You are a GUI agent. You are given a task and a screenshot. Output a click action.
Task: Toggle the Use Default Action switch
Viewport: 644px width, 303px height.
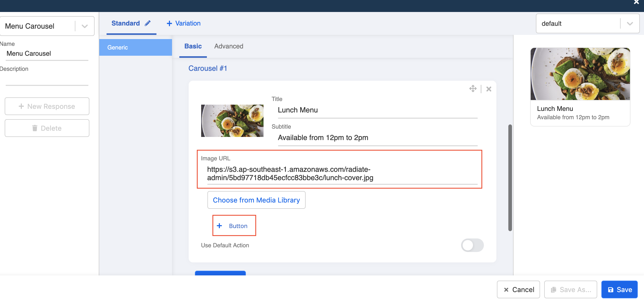tap(472, 245)
